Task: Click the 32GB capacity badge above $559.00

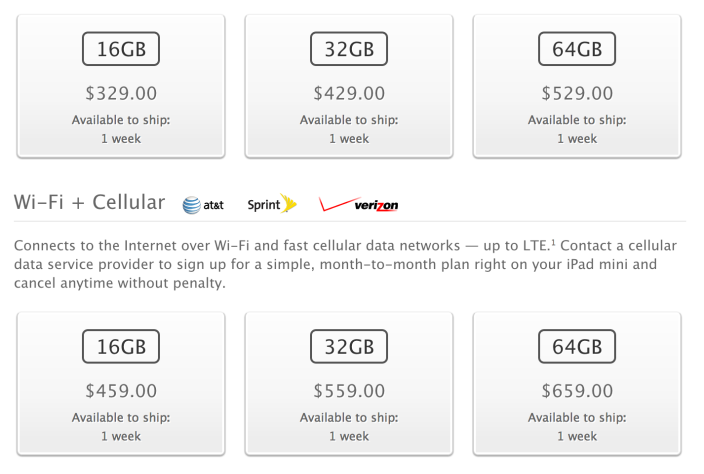Action: pos(349,347)
